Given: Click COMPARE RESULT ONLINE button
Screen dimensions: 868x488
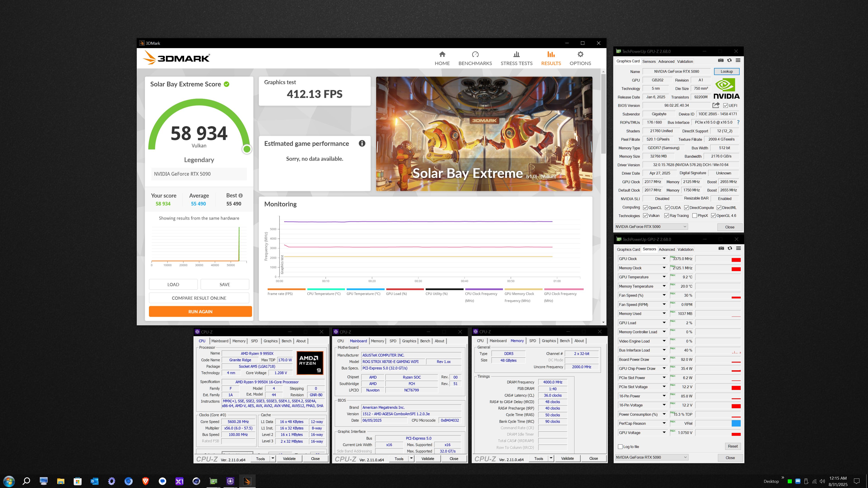Looking at the screenshot, I should pos(199,298).
